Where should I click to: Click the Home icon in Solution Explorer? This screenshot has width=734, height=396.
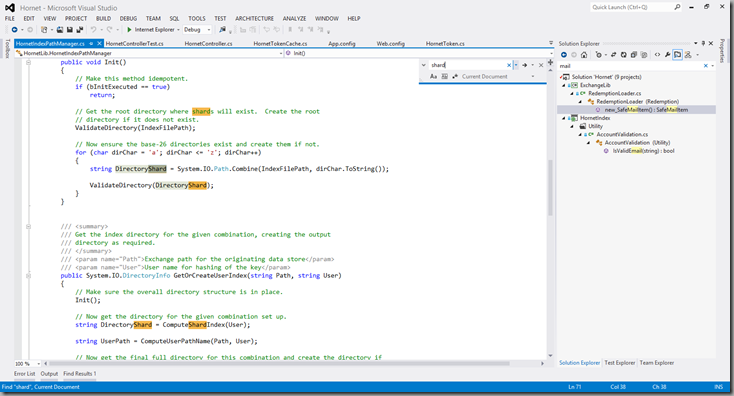click(584, 55)
